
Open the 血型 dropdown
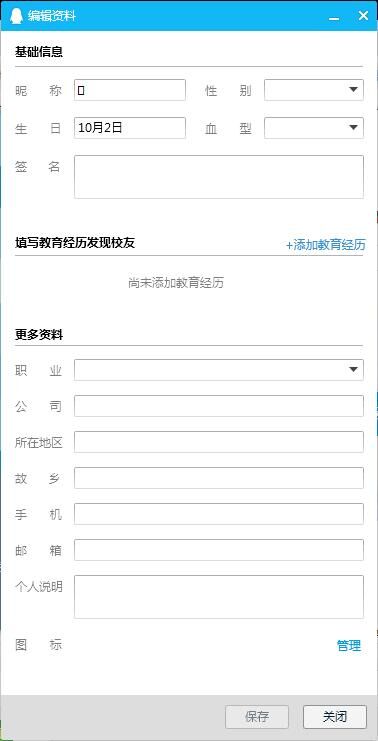point(314,128)
